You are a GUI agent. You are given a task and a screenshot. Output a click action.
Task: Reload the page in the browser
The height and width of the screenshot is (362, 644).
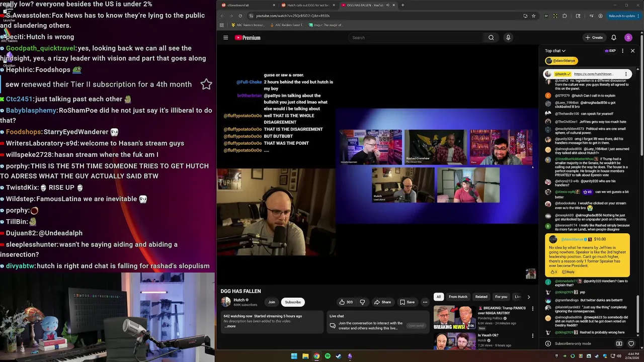pos(240,16)
